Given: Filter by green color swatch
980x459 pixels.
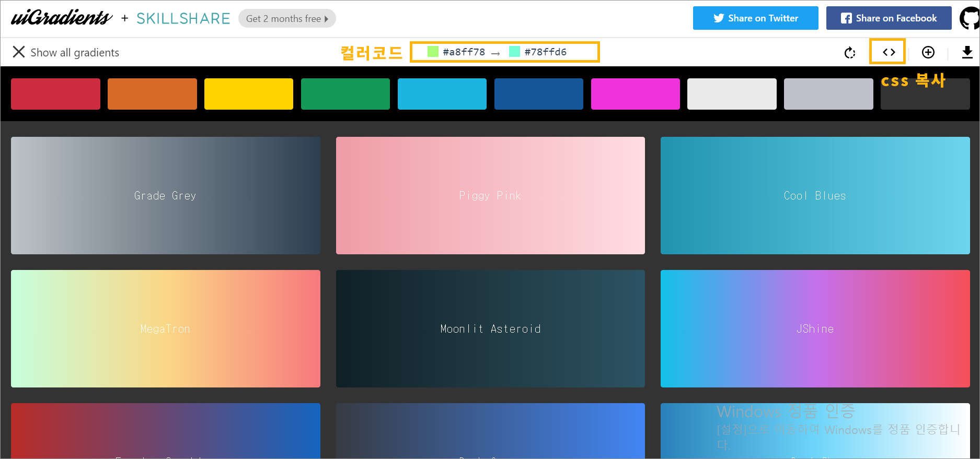Looking at the screenshot, I should 345,94.
